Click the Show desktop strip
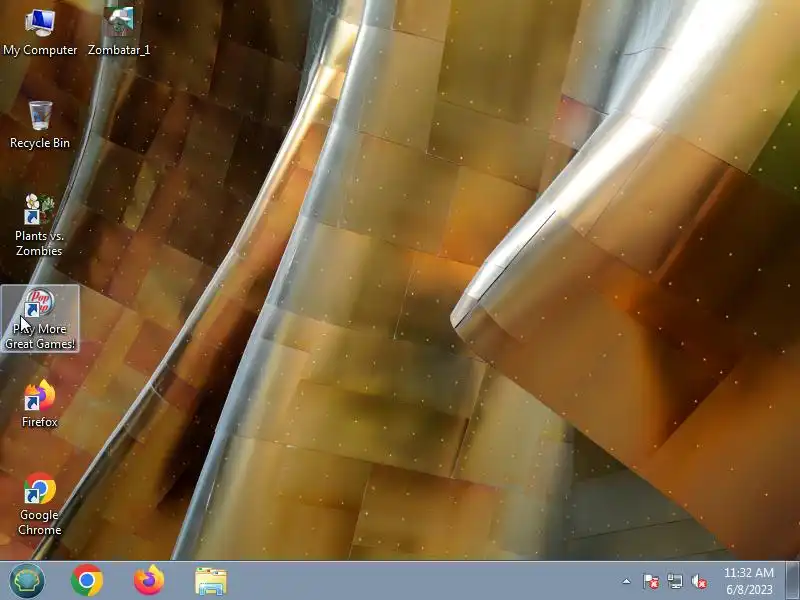The height and width of the screenshot is (600, 800). 793,581
